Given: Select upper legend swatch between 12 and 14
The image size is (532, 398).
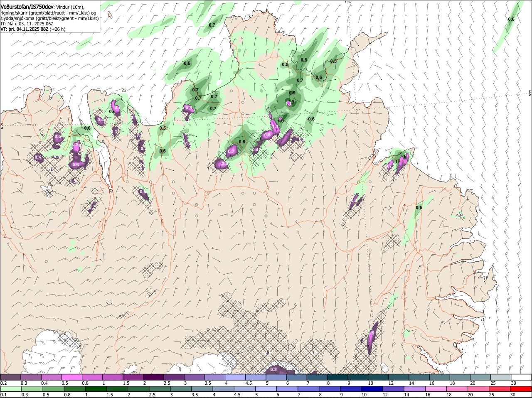Looking at the screenshot, I should (x=399, y=377).
